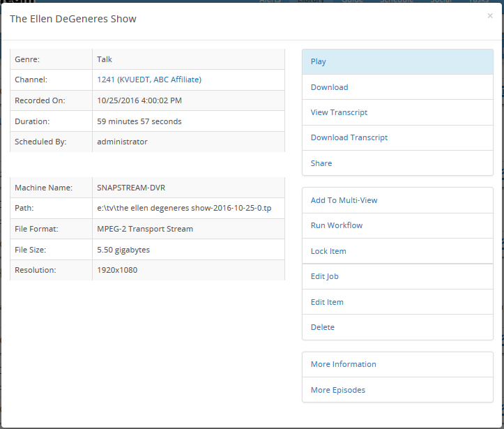This screenshot has width=504, height=429.
Task: Play the recorded episode
Action: (x=397, y=62)
